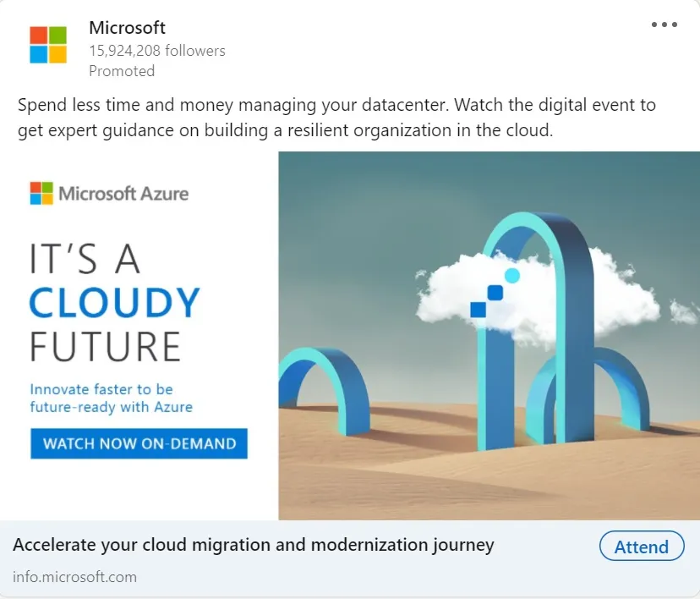
Task: Open the info.microsoft.com link
Action: pos(74,577)
